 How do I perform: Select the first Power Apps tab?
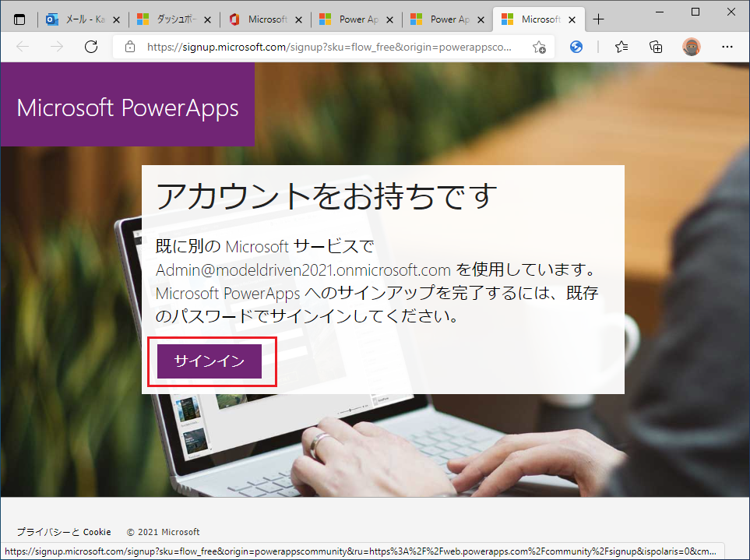click(x=355, y=19)
